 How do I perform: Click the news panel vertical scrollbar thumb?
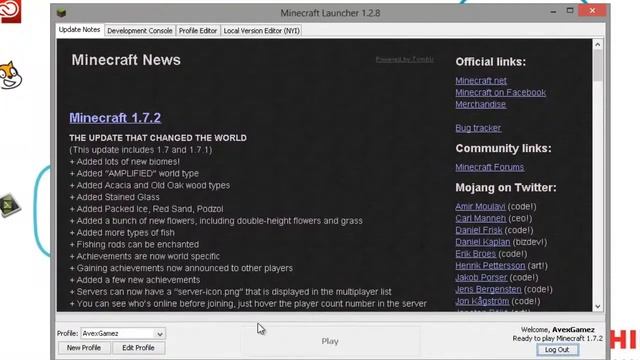point(598,65)
